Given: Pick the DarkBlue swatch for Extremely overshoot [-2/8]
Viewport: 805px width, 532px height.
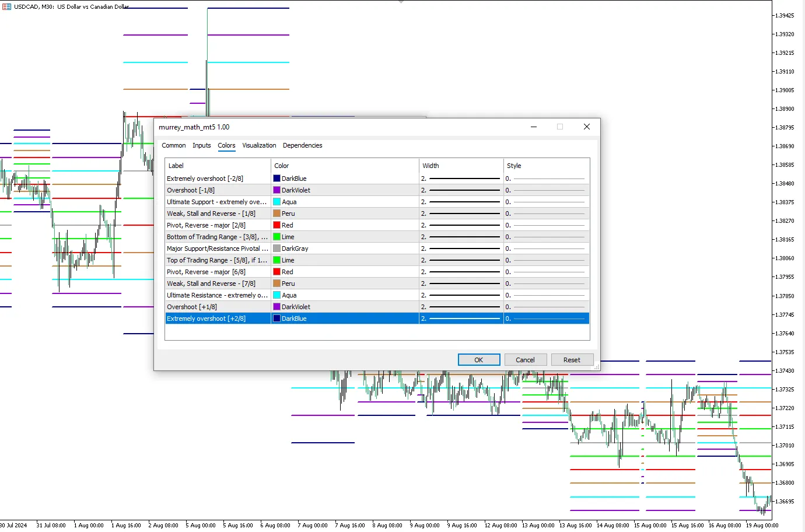Looking at the screenshot, I should point(277,178).
